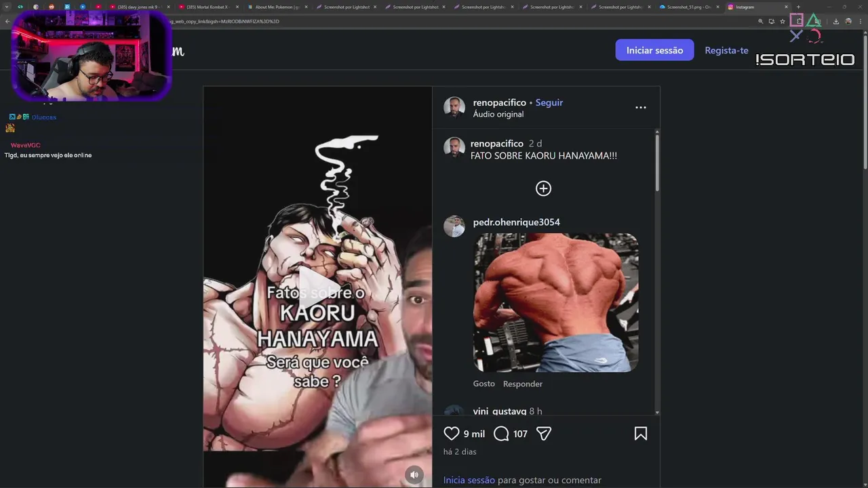Viewport: 868px width, 488px height.
Task: Share the post with paper plane icon
Action: pos(544,434)
